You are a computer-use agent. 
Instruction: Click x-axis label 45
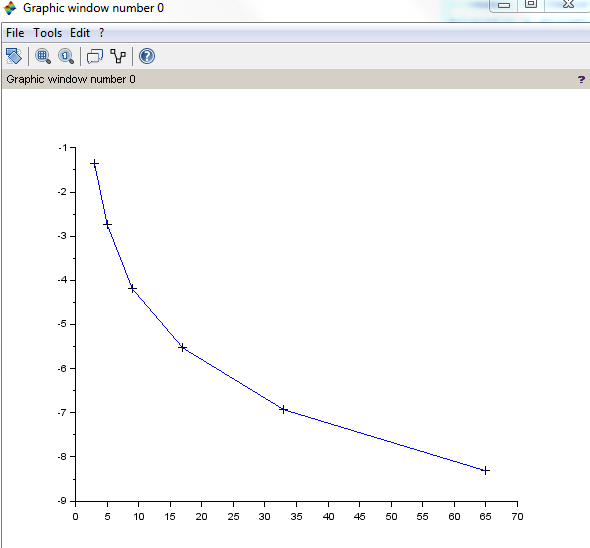359,516
